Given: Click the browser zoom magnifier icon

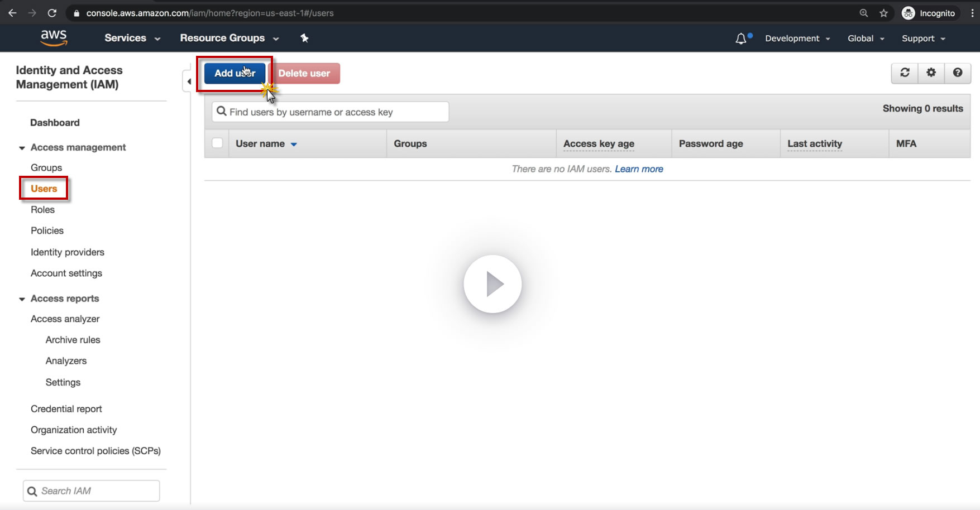Looking at the screenshot, I should click(864, 13).
